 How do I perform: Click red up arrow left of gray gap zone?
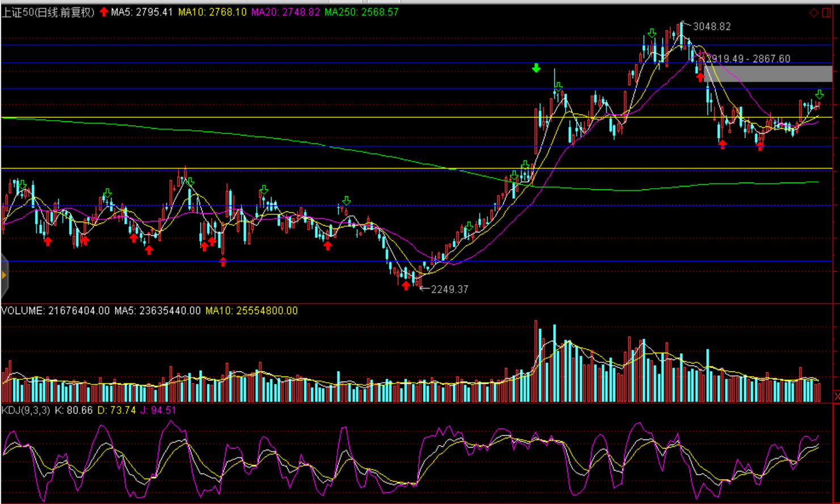point(700,77)
